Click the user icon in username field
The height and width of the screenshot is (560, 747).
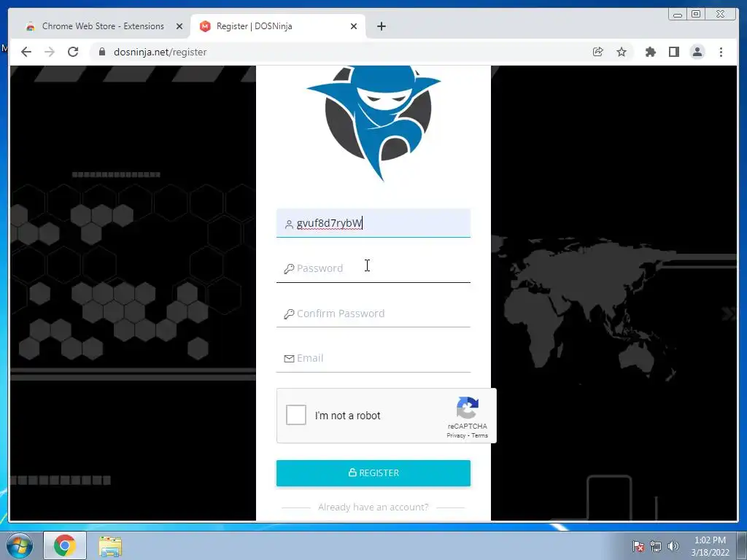pyautogui.click(x=289, y=225)
